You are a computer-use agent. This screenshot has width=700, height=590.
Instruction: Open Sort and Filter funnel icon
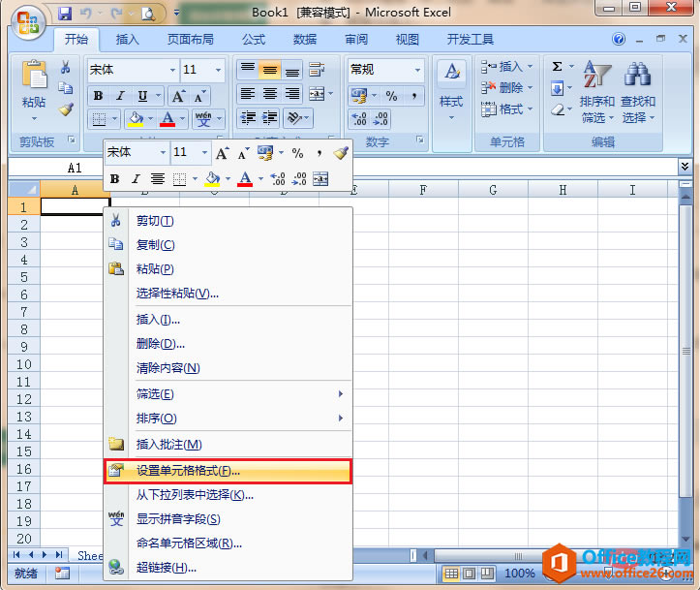coord(596,75)
